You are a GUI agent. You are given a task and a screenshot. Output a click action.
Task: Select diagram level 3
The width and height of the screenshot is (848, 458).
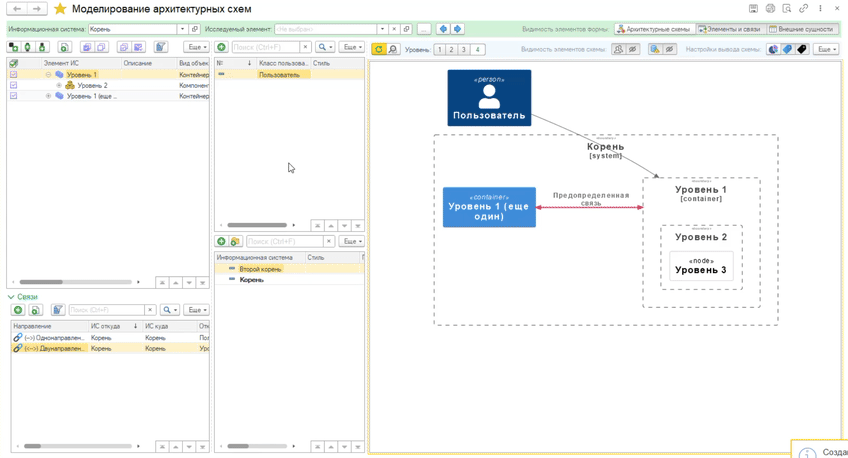click(x=463, y=49)
